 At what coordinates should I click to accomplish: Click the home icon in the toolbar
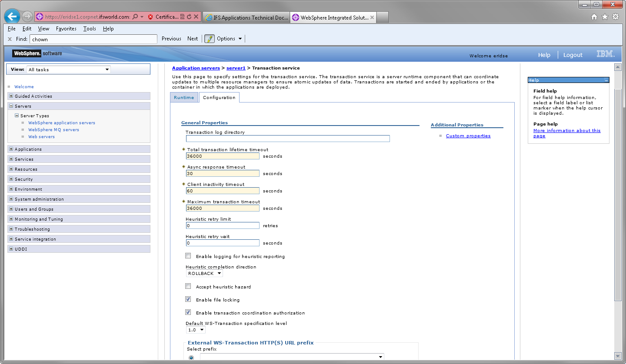click(594, 17)
